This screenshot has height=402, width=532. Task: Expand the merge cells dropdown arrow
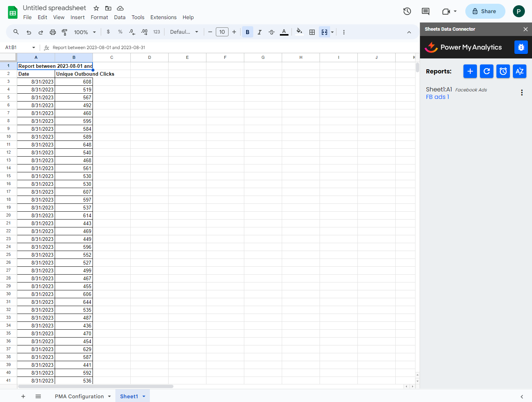[332, 32]
